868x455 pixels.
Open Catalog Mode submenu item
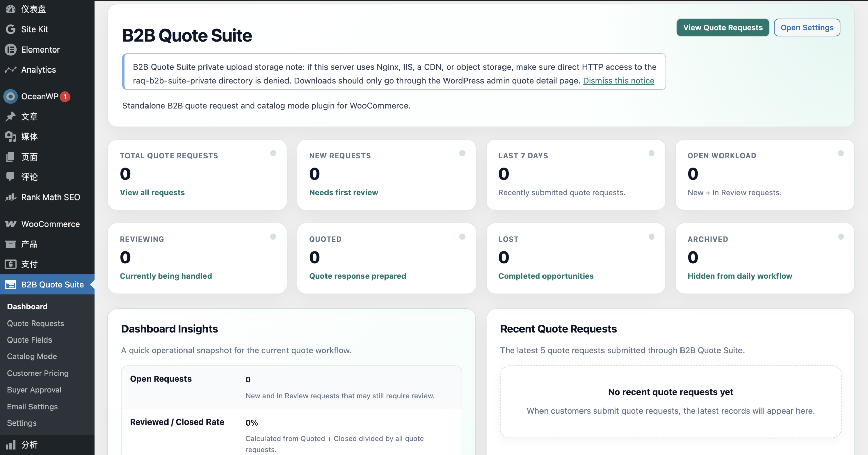32,356
